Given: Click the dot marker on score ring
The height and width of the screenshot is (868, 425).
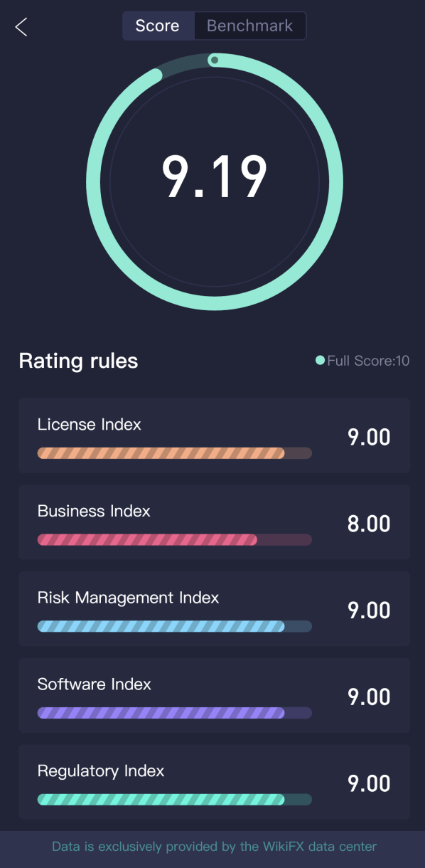Looking at the screenshot, I should (x=214, y=60).
